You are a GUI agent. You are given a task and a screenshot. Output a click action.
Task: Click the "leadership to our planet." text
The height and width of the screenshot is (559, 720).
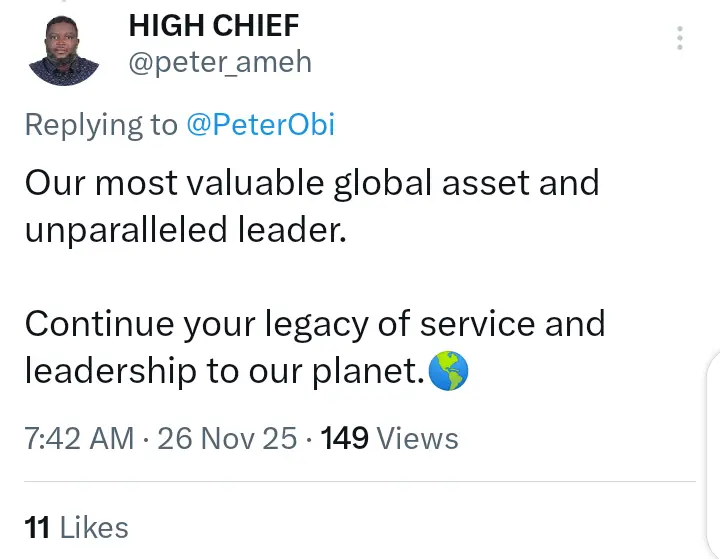tap(220, 372)
